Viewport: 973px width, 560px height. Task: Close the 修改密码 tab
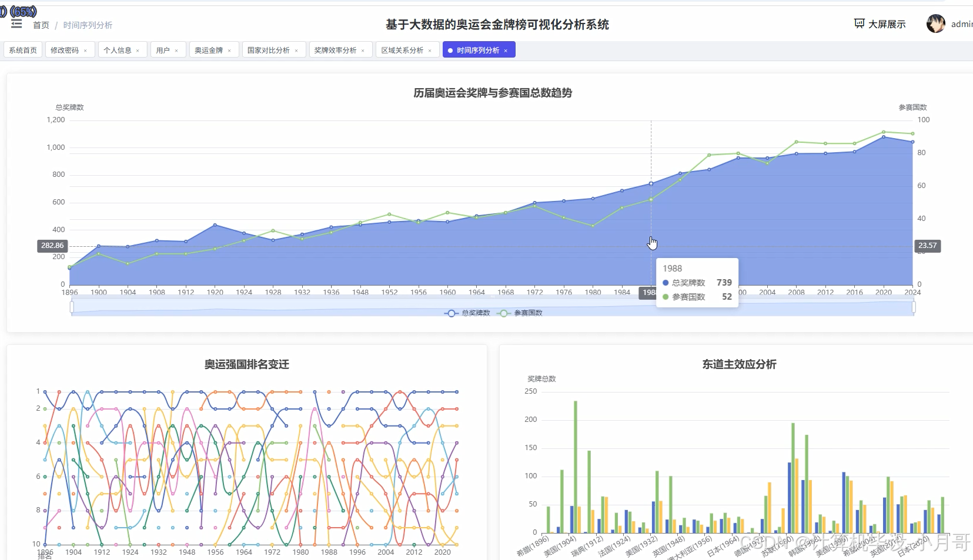(85, 51)
